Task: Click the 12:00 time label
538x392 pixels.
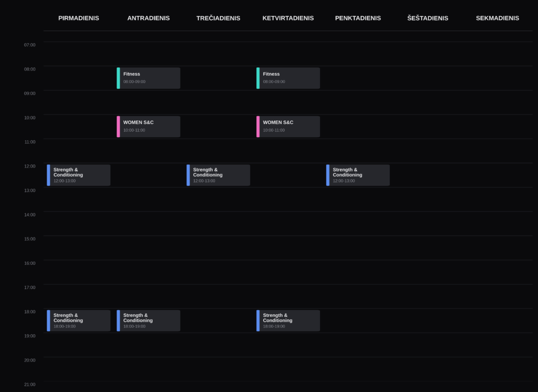Action: tap(30, 166)
